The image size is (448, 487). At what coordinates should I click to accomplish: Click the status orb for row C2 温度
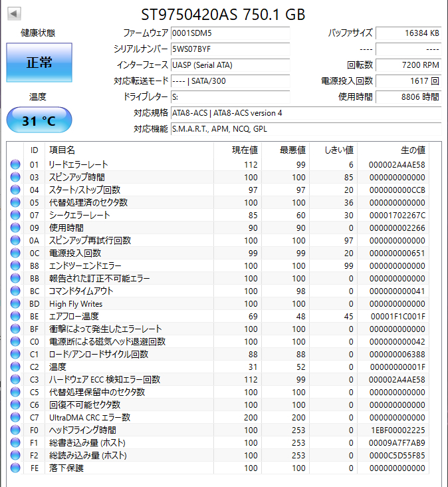pyautogui.click(x=15, y=367)
